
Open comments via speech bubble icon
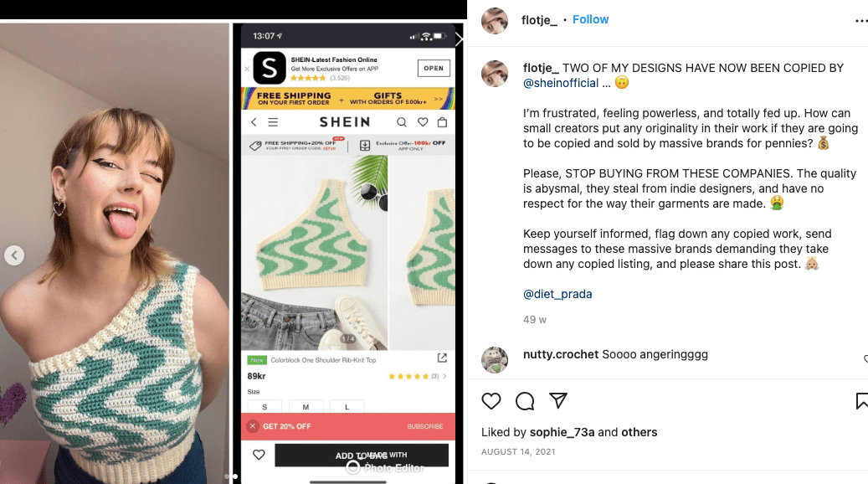(x=525, y=401)
